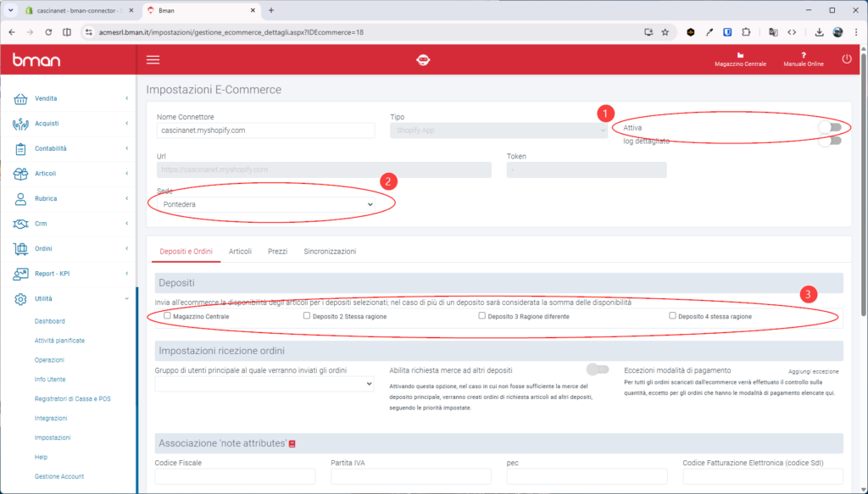Click the Vendita basket icon
This screenshot has width=868, height=494.
pos(21,98)
